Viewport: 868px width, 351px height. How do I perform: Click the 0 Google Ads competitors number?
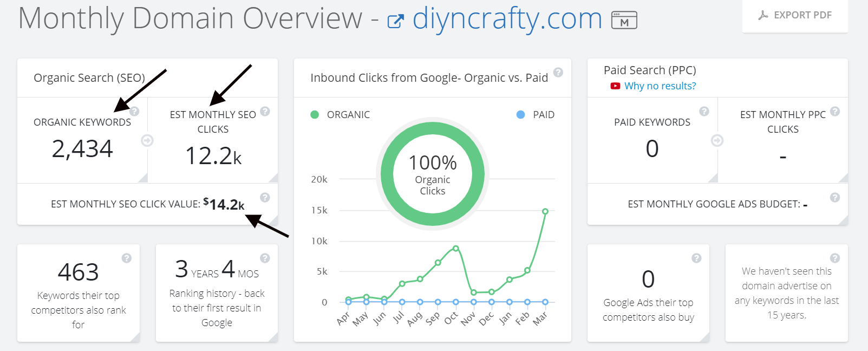[648, 279]
